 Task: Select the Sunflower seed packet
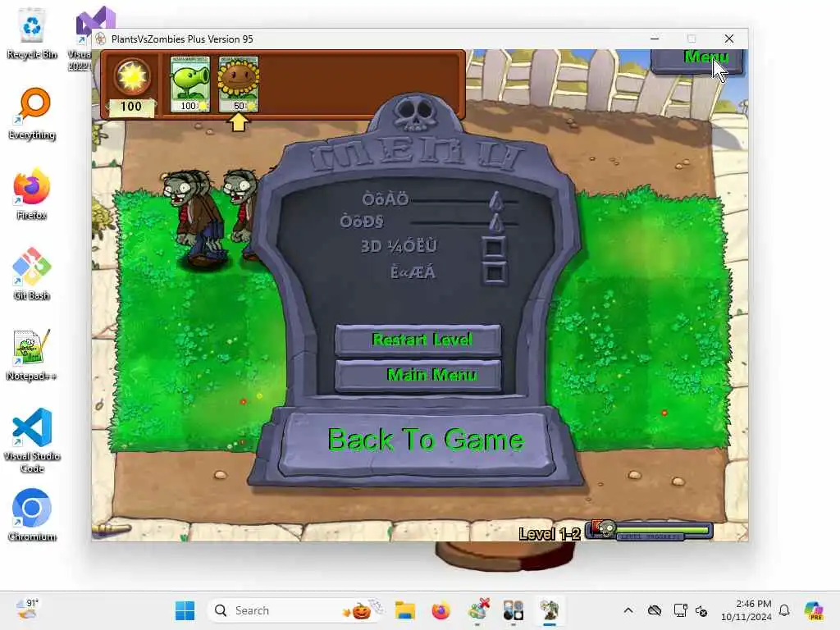(x=239, y=84)
